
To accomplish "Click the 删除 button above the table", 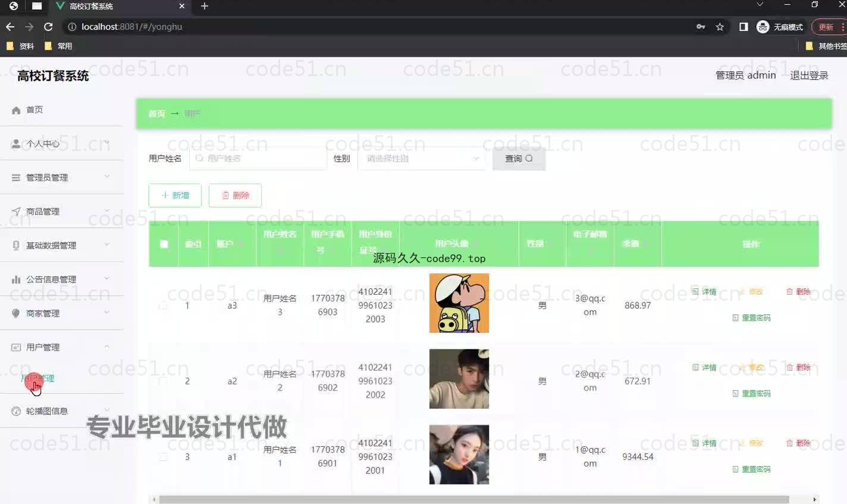I will (235, 196).
